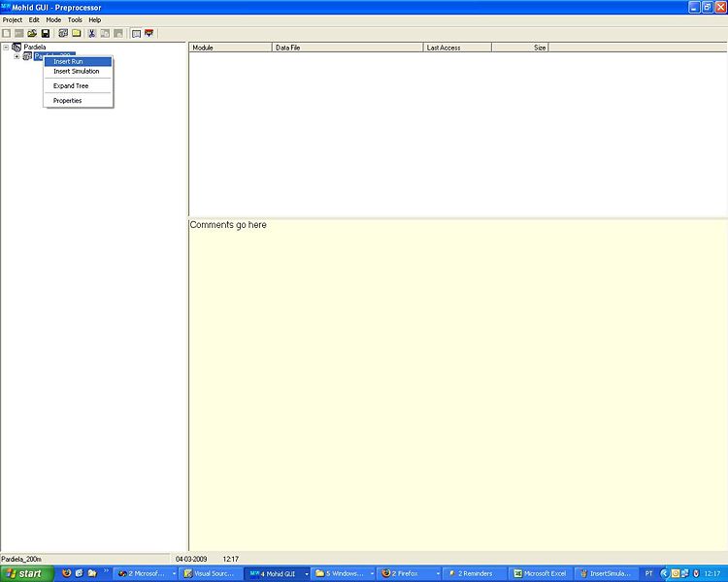The image size is (728, 582).
Task: Switch to the Microsof... taskbar group
Action: [146, 573]
